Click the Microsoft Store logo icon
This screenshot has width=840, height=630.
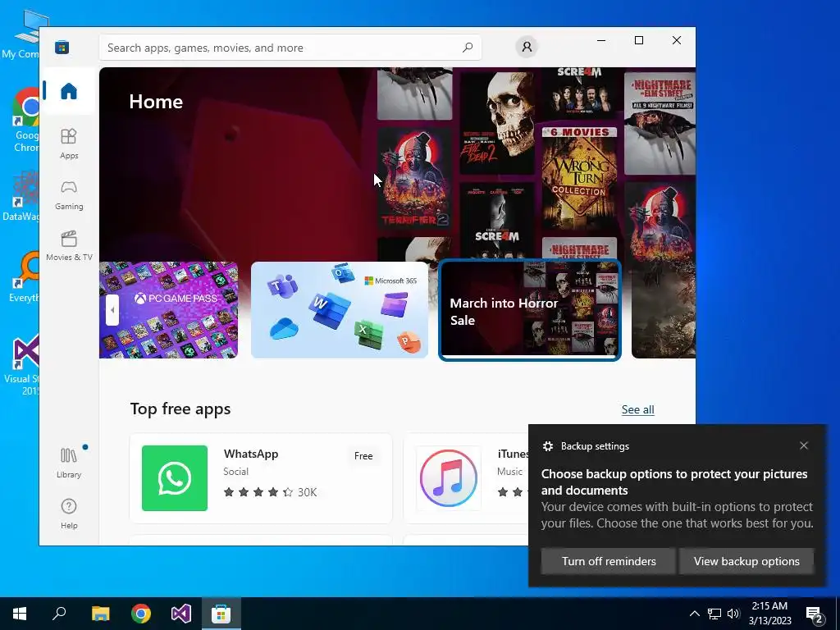click(x=62, y=47)
